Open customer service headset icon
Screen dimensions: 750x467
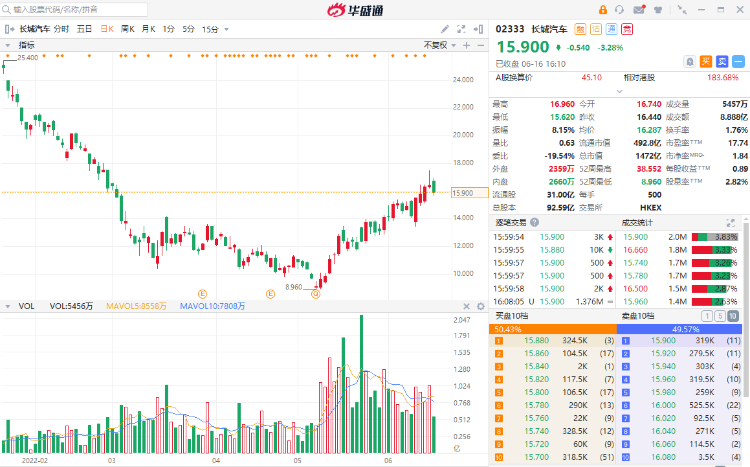click(619, 10)
